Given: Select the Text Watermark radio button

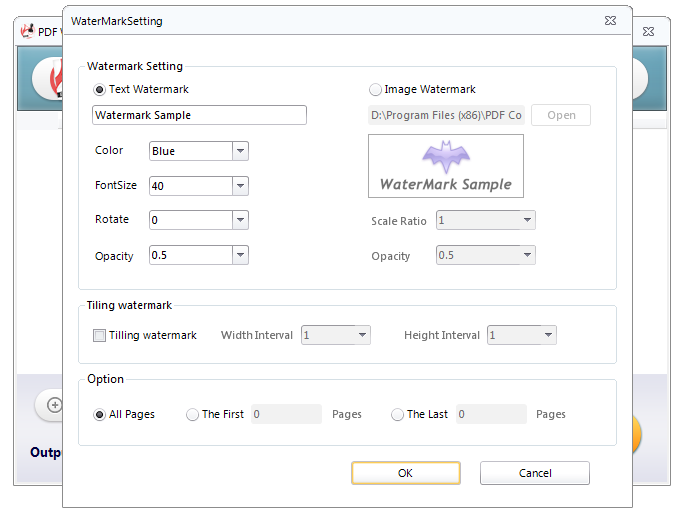Looking at the screenshot, I should pyautogui.click(x=99, y=89).
